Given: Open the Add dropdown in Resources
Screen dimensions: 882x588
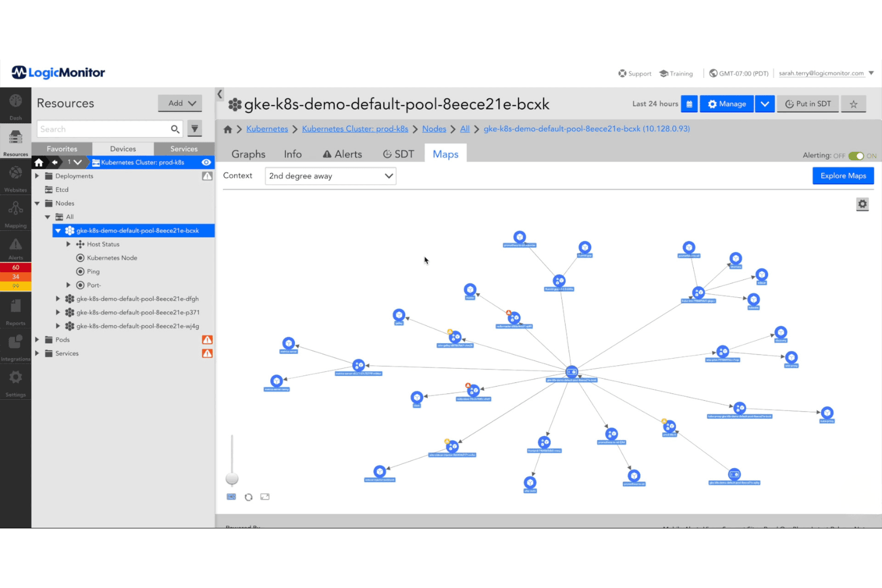Looking at the screenshot, I should tap(180, 103).
